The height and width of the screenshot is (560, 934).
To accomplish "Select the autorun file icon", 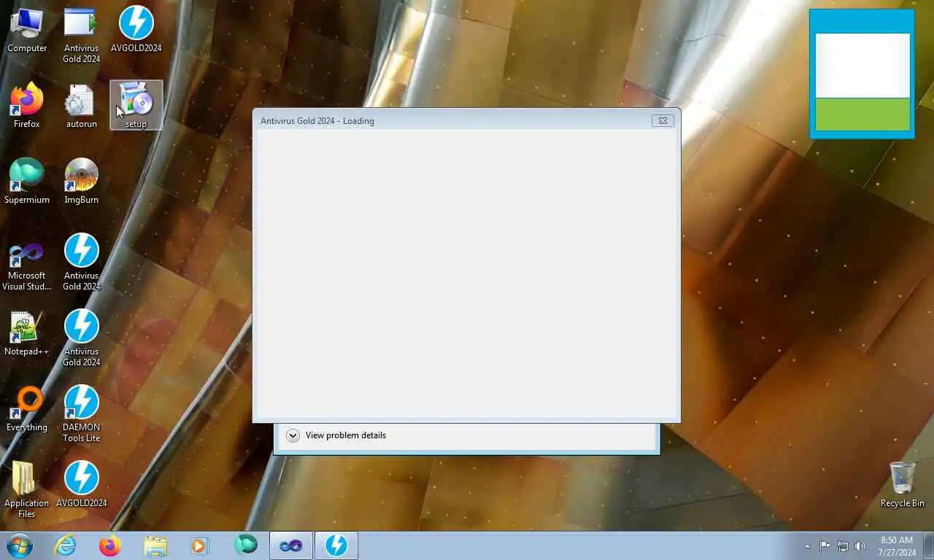I will (x=81, y=106).
